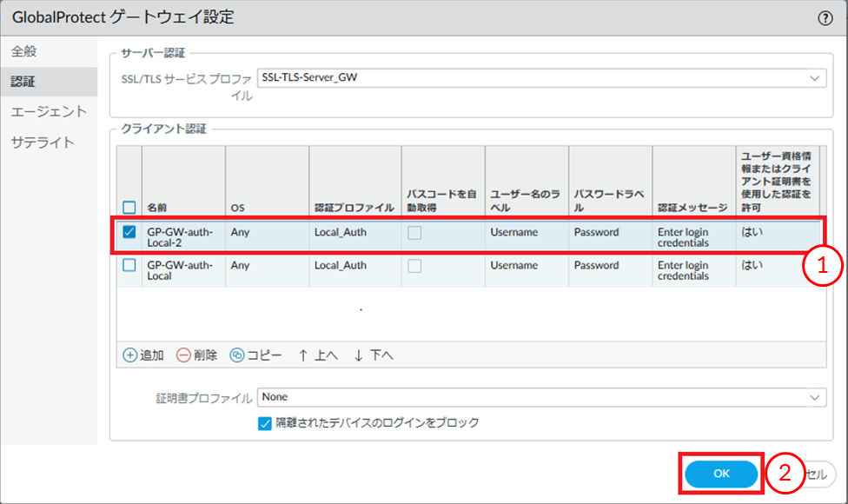Select the 認証 tab
The height and width of the screenshot is (504, 848).
[24, 81]
